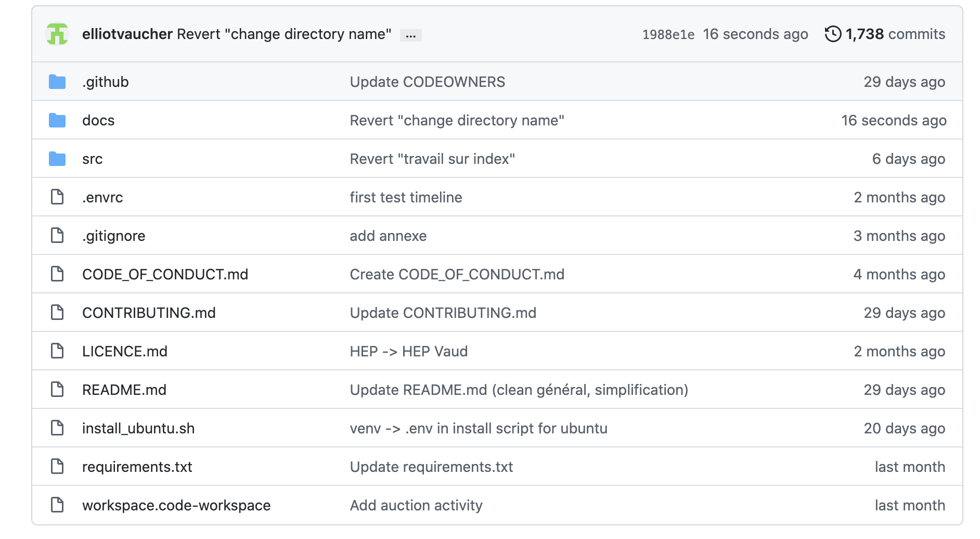Screen dimensions: 980x539
Task: Open the Add auction activity commit
Action: coord(416,506)
